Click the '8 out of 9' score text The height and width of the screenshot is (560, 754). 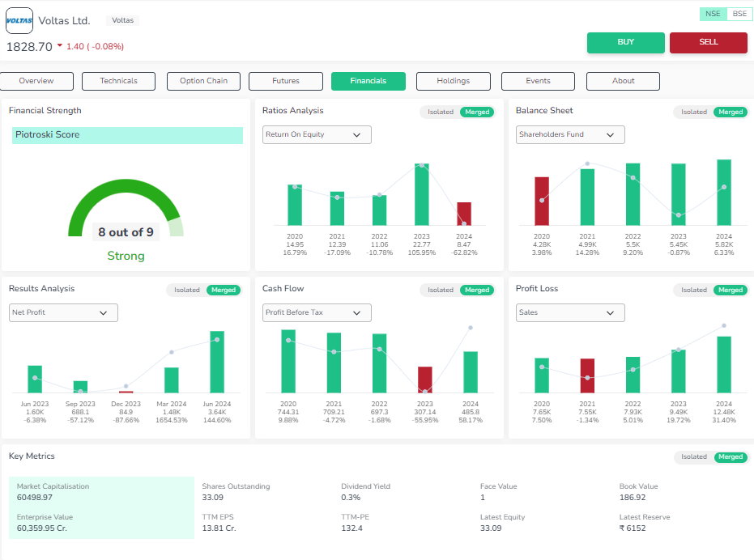(x=126, y=232)
